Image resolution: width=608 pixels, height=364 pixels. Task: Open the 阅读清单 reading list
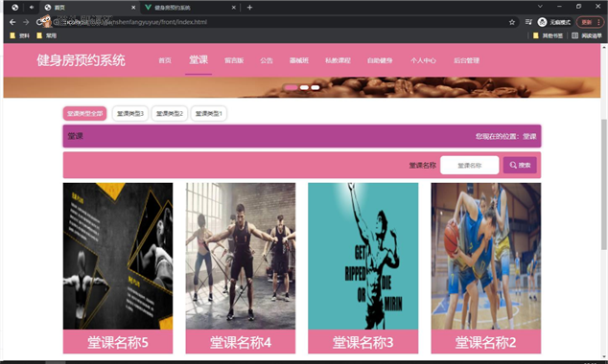(587, 35)
